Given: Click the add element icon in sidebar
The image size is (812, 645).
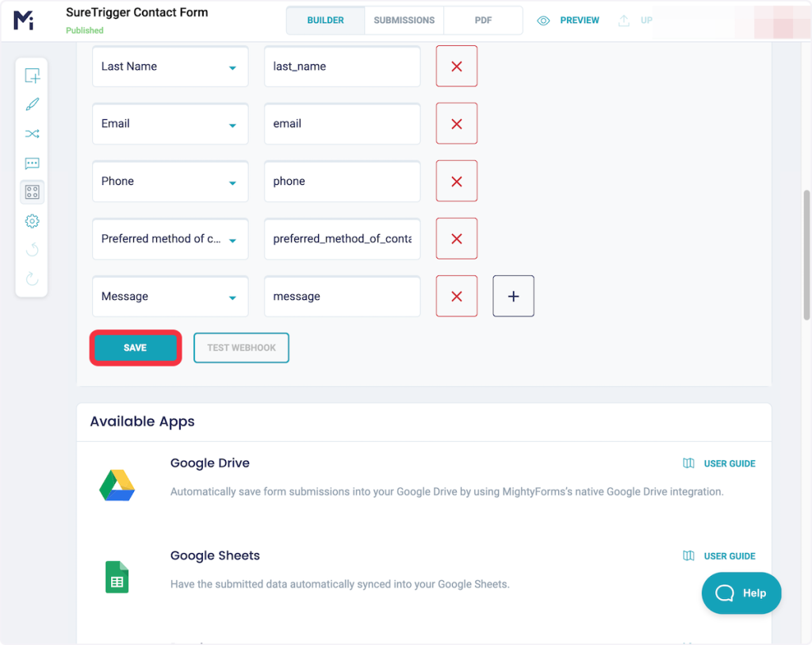Looking at the screenshot, I should (32, 76).
